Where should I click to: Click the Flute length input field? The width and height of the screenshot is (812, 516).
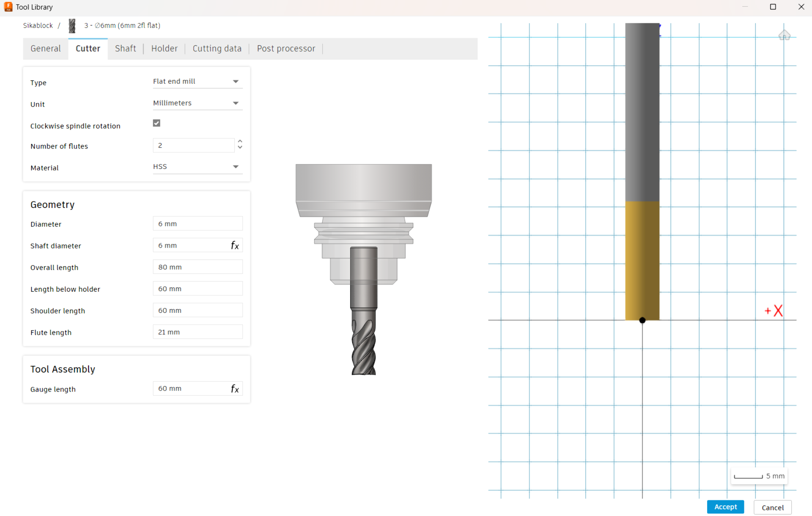[x=198, y=332]
